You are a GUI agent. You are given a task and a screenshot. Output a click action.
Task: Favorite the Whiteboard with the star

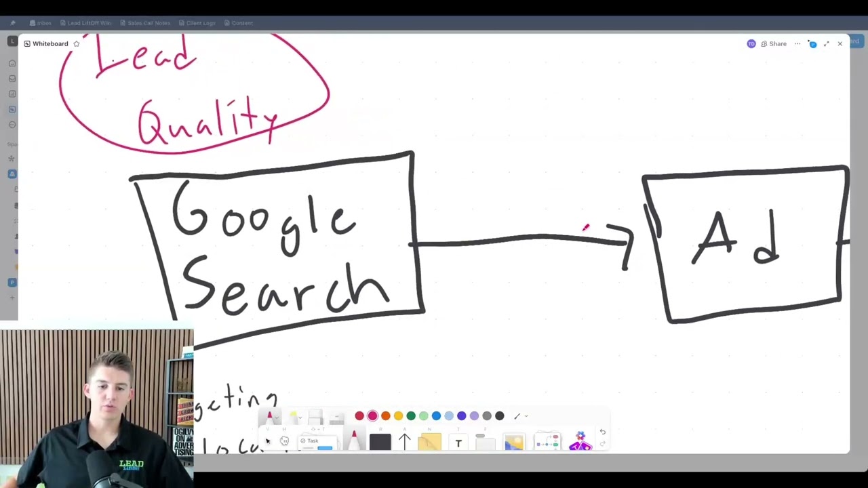point(77,44)
